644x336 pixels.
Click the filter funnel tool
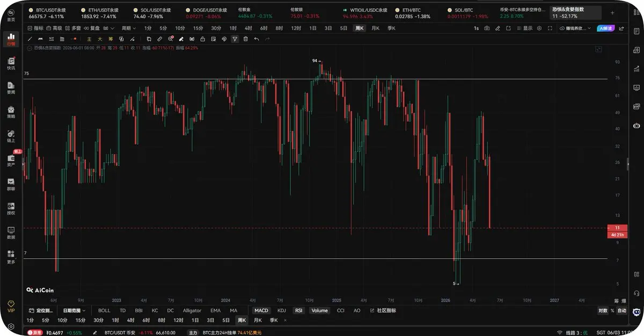click(235, 39)
